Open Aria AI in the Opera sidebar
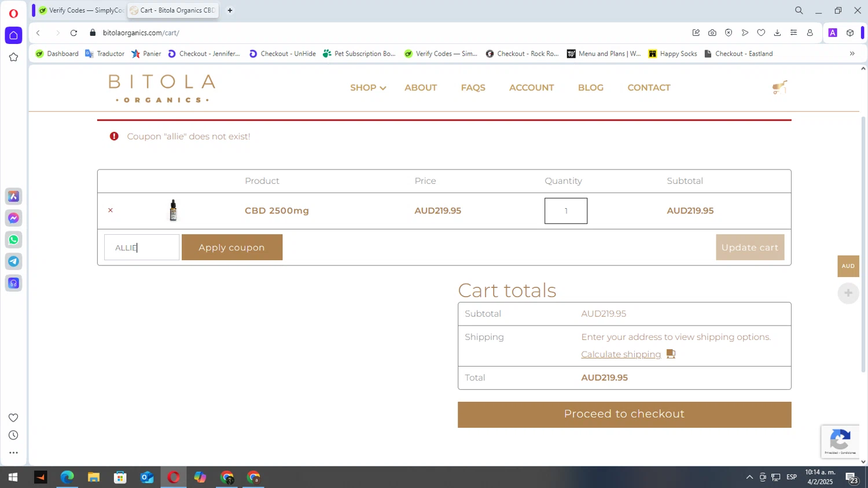The image size is (868, 488). click(x=14, y=197)
